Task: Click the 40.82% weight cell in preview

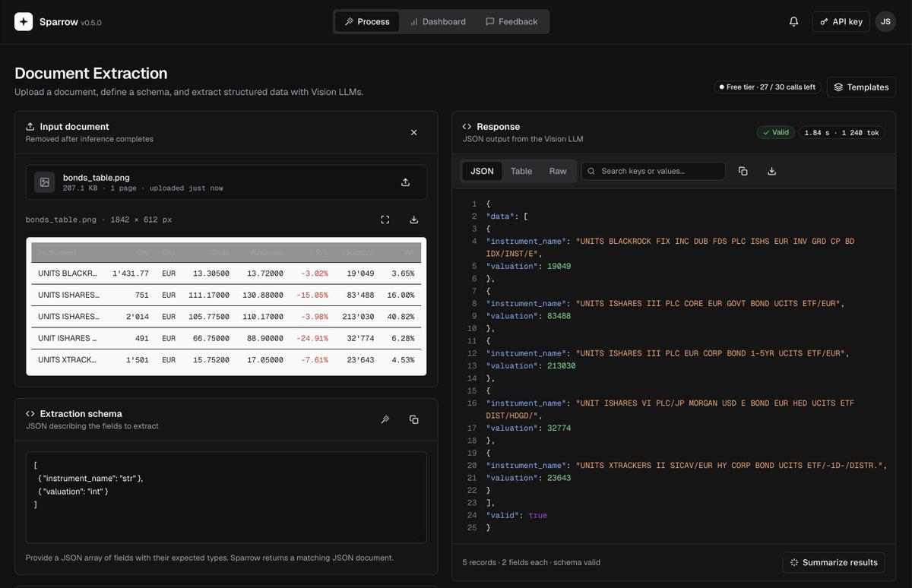Action: pyautogui.click(x=403, y=317)
